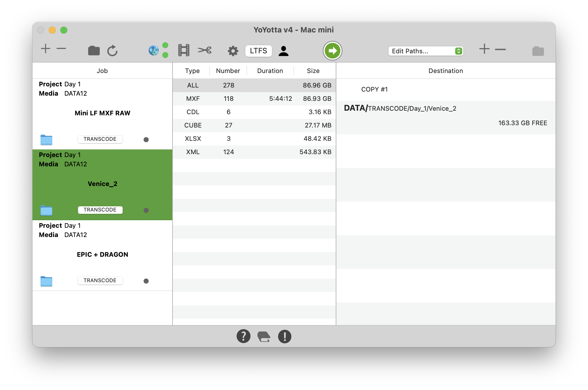Open the exclamation alert icon
This screenshot has height=390, width=588.
coord(285,336)
